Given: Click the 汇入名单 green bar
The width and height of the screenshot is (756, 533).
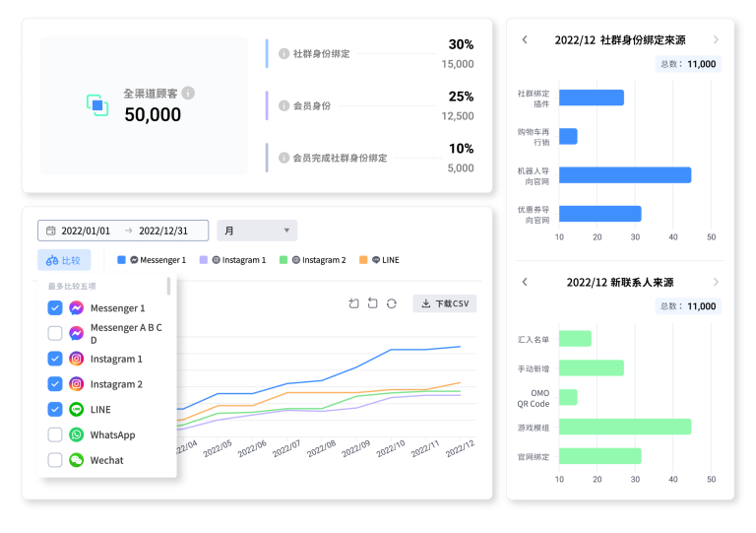Looking at the screenshot, I should point(575,339).
